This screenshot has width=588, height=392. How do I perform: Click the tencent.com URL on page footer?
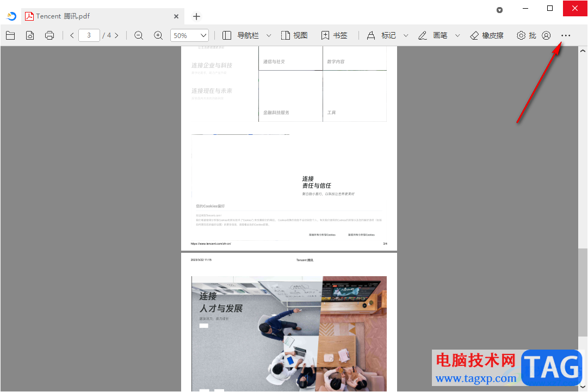[x=211, y=244]
